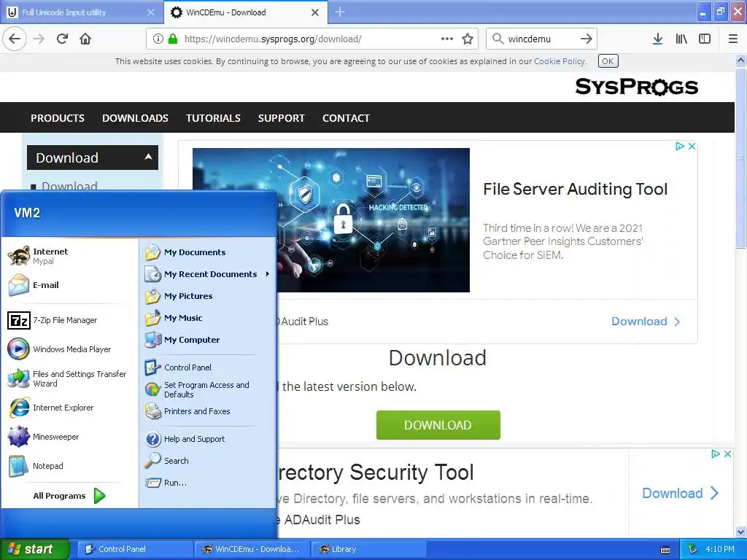Launch 7-Zip File Manager

coord(69,321)
